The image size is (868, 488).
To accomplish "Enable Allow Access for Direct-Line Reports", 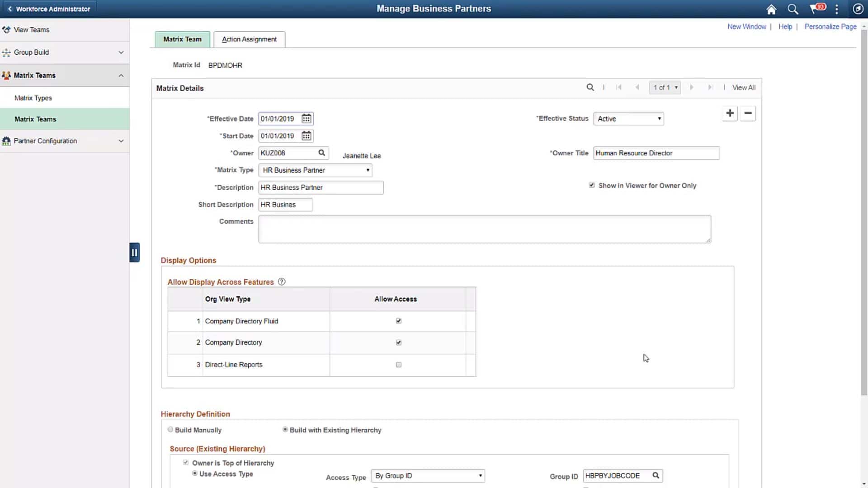I will click(x=398, y=365).
